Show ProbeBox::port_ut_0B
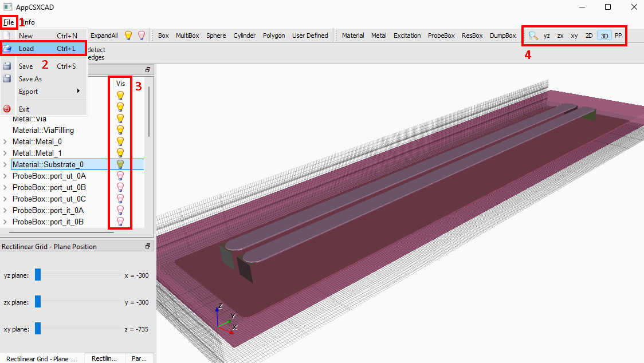Screen dimensions: 644x363 pyautogui.click(x=120, y=187)
